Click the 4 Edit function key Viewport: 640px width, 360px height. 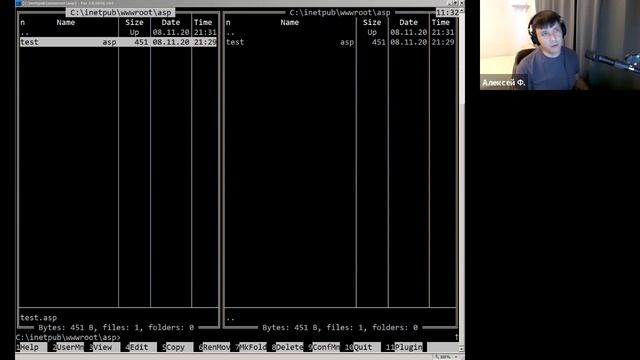[x=141, y=347]
